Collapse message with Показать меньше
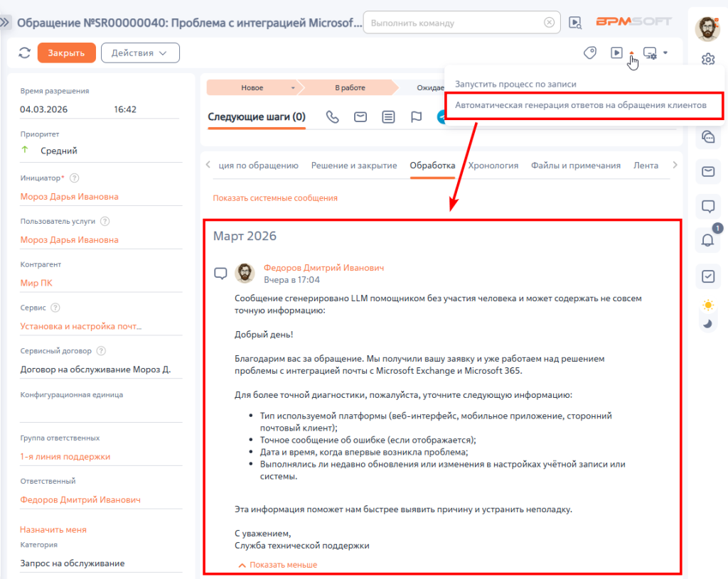The width and height of the screenshot is (728, 579). click(278, 565)
